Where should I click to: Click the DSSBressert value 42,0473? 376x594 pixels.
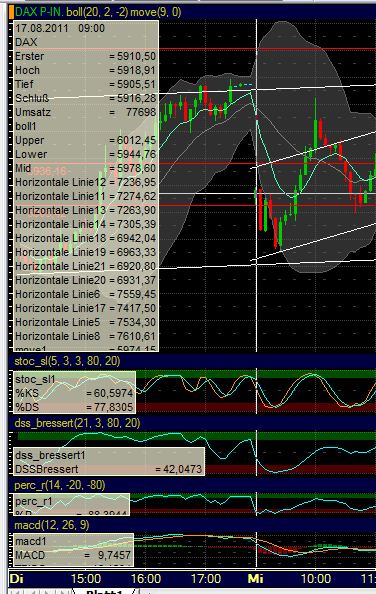click(183, 469)
